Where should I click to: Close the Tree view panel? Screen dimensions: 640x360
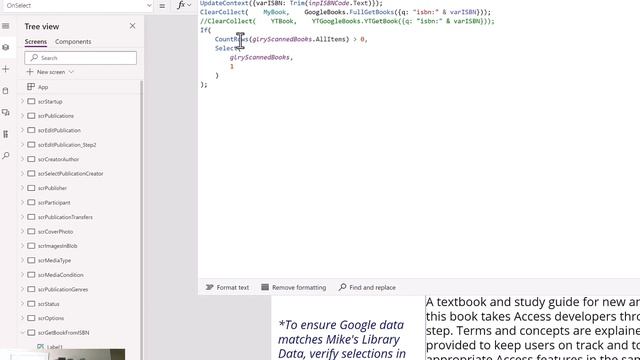[x=132, y=26]
